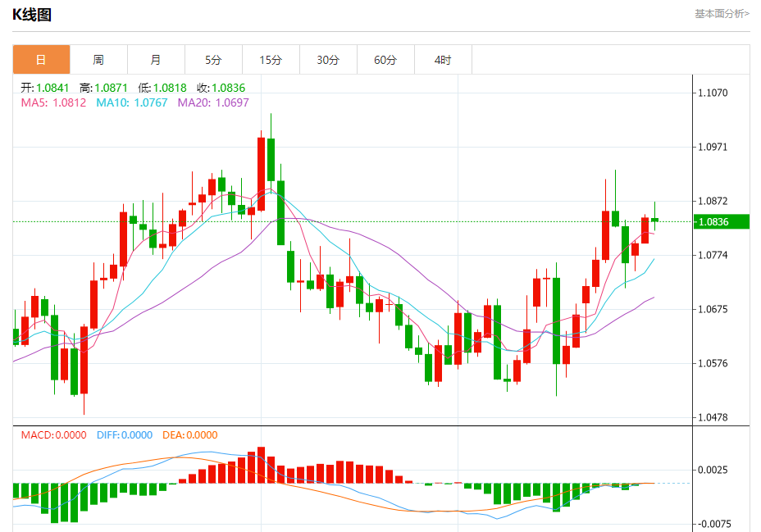Select the 日 daily chart tab
761x532 pixels.
pos(41,60)
